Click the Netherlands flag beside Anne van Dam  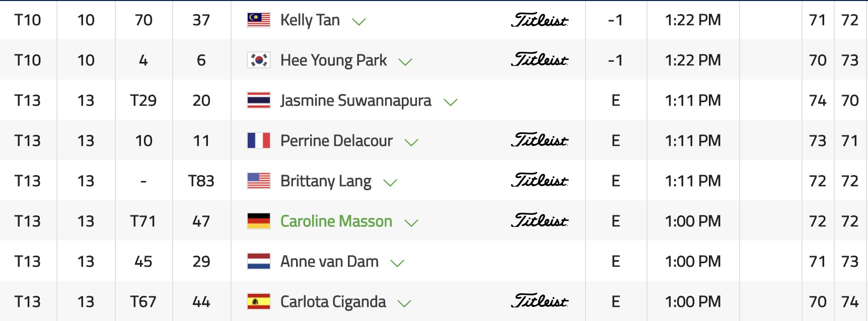tap(259, 261)
